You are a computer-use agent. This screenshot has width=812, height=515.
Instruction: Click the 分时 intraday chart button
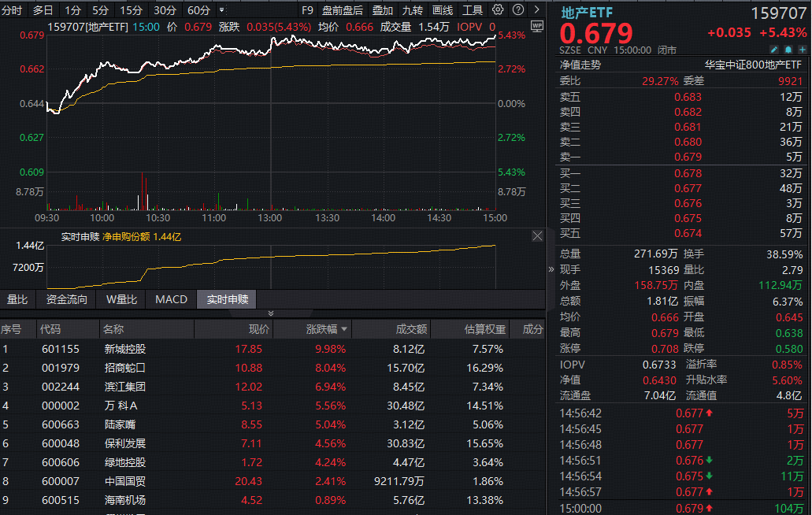(12, 9)
